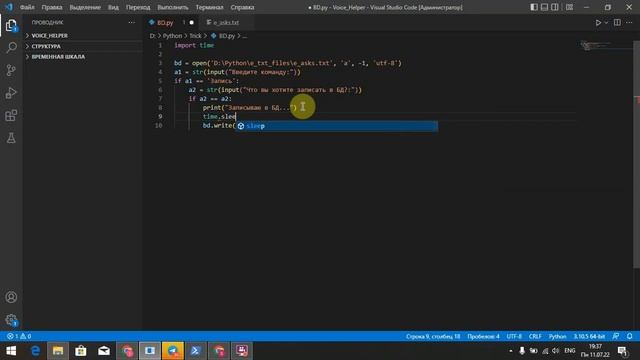Open the Справка menu
This screenshot has width=640, height=360.
click(x=242, y=7)
